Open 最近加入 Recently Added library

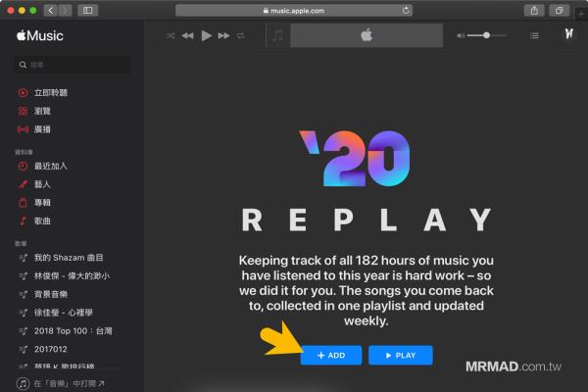[43, 166]
